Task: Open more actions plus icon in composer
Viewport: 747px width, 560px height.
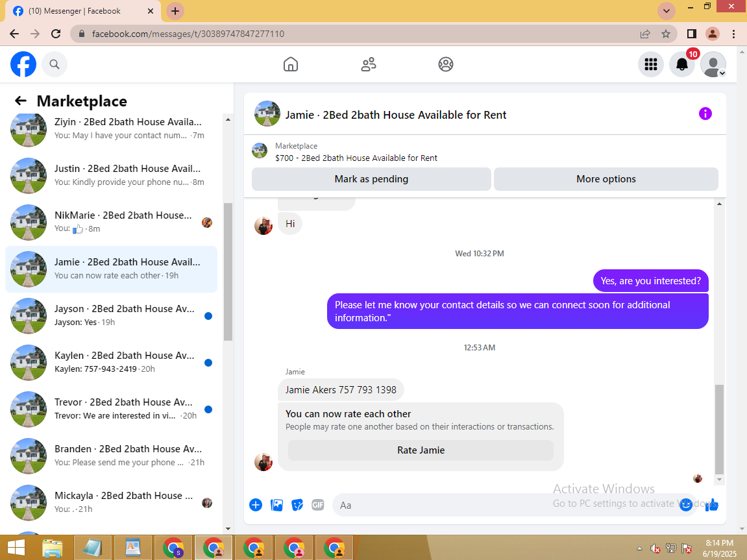Action: click(x=256, y=505)
